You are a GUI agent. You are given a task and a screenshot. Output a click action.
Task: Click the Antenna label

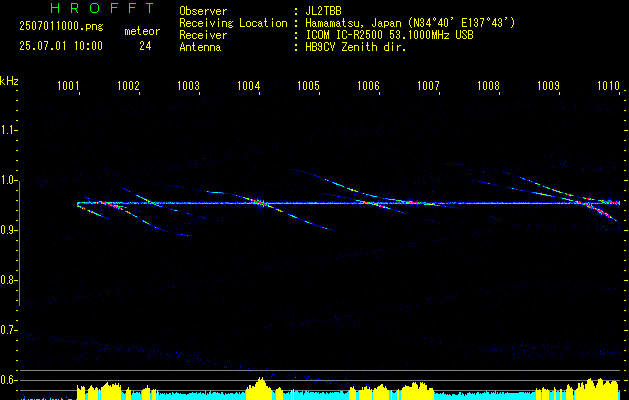pyautogui.click(x=200, y=47)
